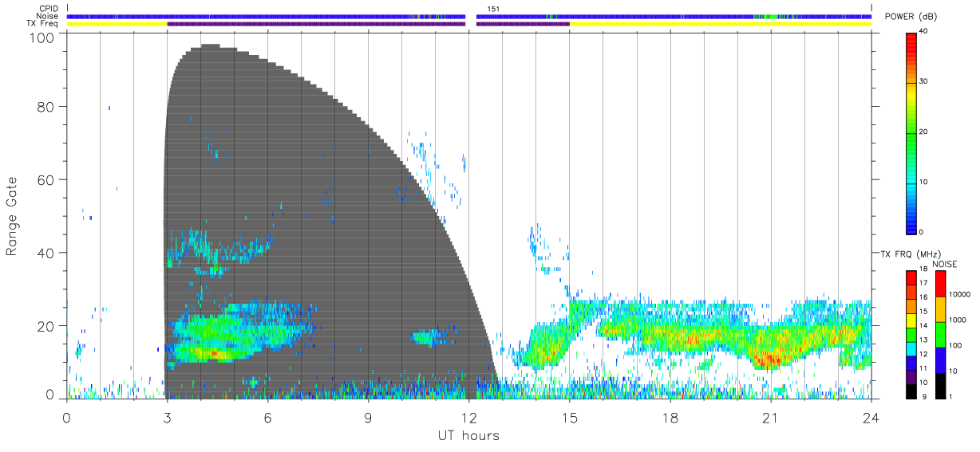This screenshot has width=980, height=452.
Task: Click the "POWER (dB)" legend title
Action: tap(911, 16)
